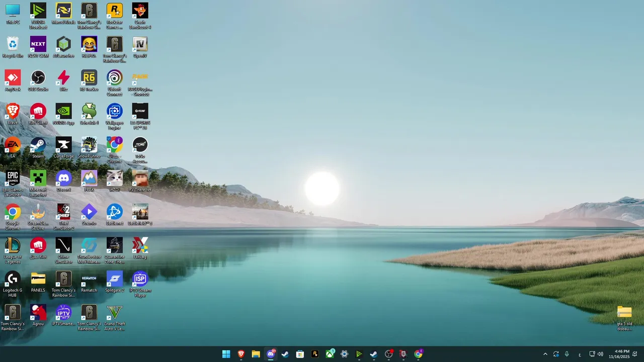Launch the Quarantine Zone shortcut
The image size is (644, 362).
click(x=114, y=251)
